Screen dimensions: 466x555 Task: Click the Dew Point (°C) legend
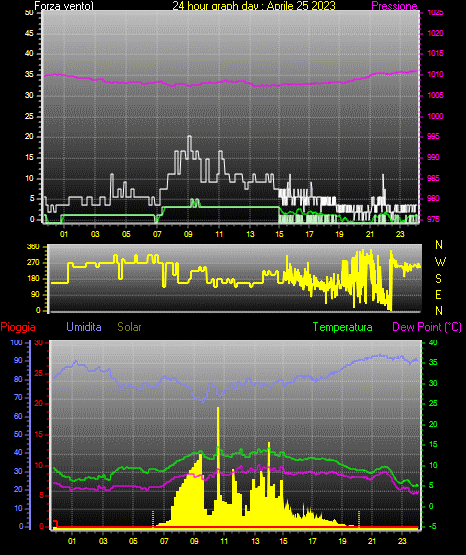[427, 327]
